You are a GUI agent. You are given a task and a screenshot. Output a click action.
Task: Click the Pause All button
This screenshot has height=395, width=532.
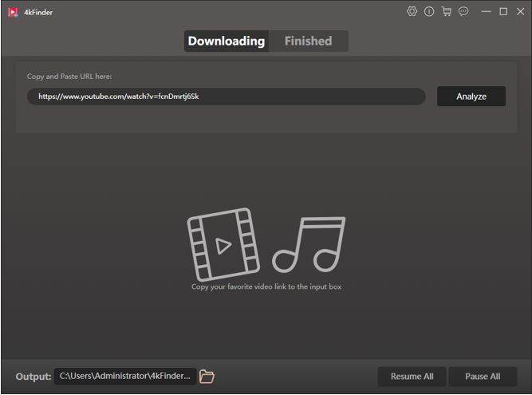coord(483,377)
